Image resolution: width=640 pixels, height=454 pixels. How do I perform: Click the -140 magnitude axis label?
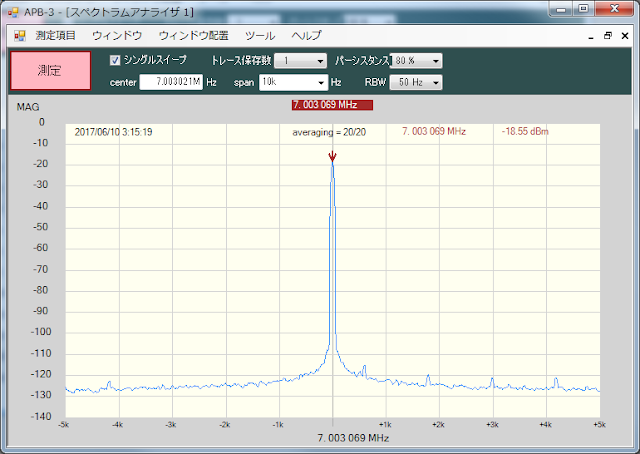tap(41, 416)
